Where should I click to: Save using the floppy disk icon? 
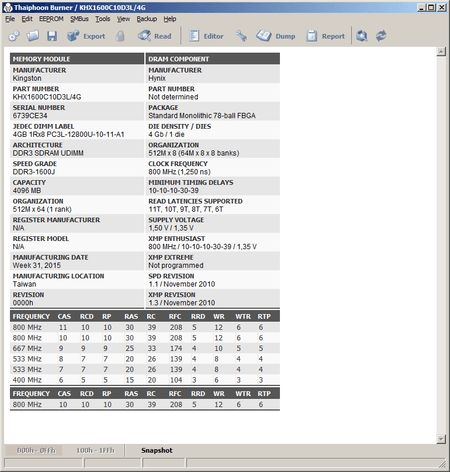point(52,36)
